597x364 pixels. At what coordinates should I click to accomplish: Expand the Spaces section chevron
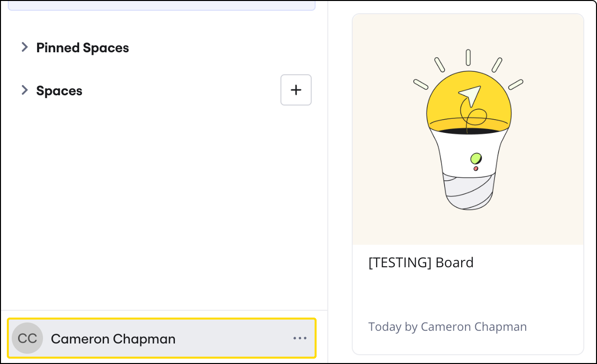tap(24, 90)
